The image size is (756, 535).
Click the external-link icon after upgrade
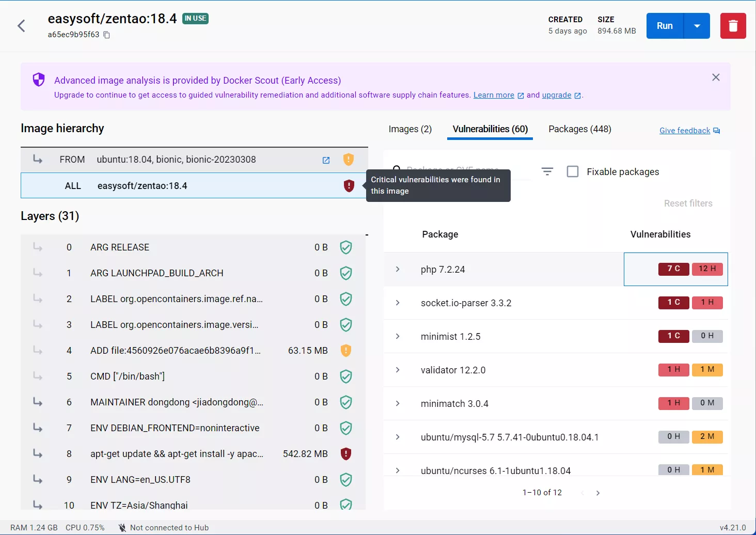tap(577, 96)
